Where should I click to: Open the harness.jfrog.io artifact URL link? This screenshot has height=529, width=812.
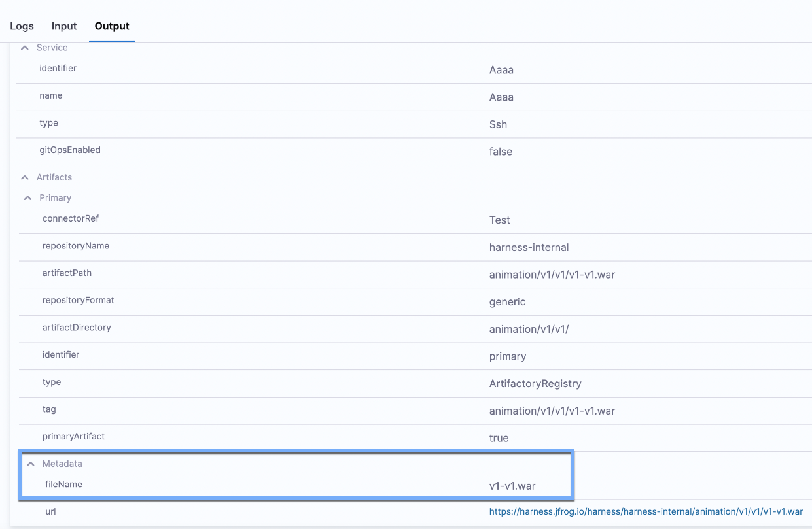click(x=645, y=511)
